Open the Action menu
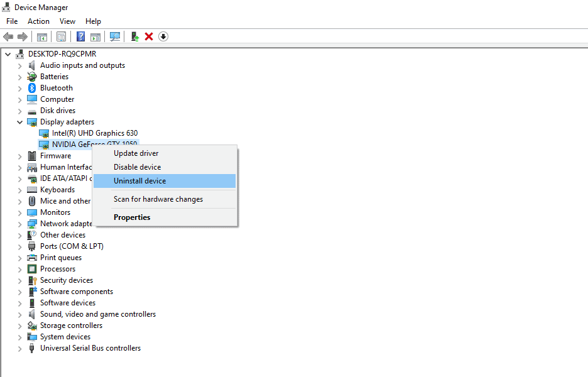This screenshot has height=377, width=588. (x=38, y=21)
